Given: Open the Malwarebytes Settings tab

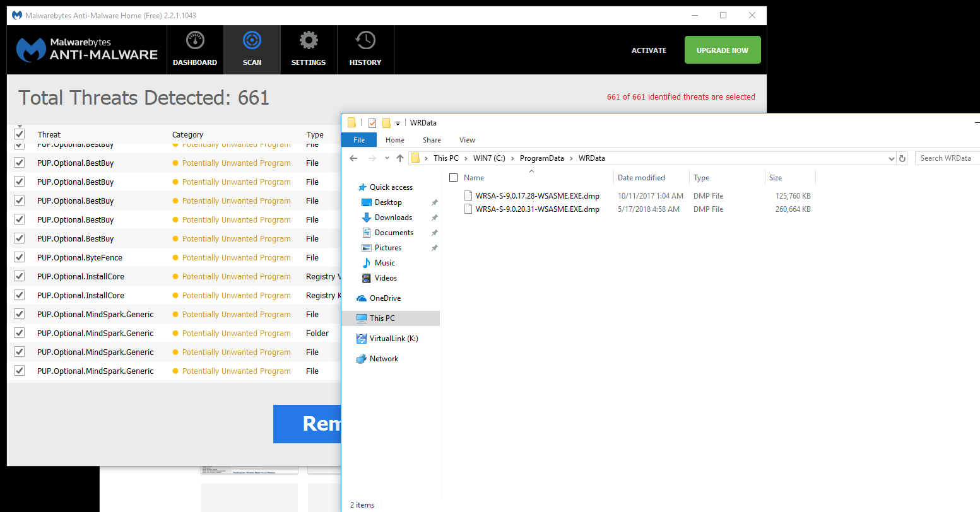Looking at the screenshot, I should (x=309, y=50).
